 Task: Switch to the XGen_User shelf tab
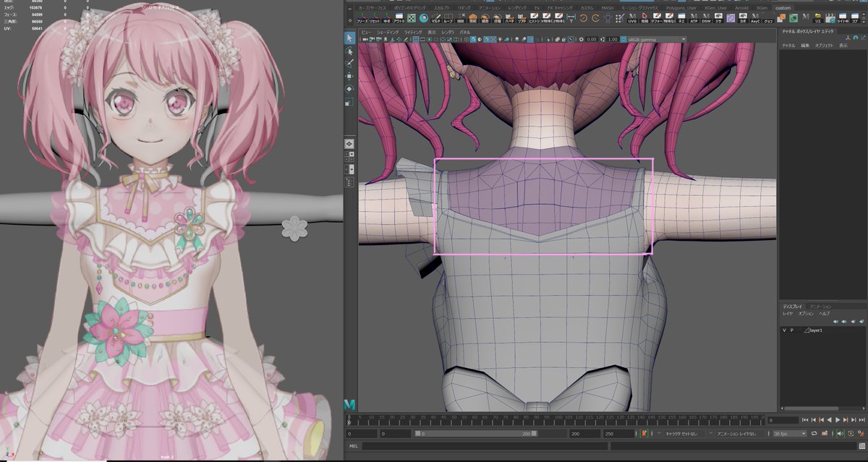[x=715, y=8]
